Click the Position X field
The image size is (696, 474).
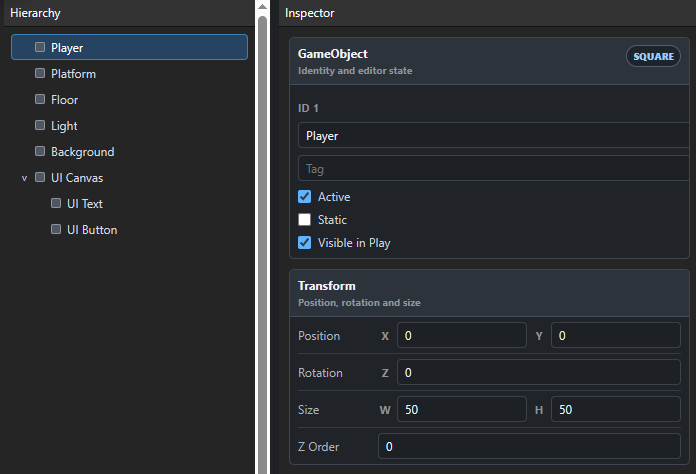click(462, 335)
